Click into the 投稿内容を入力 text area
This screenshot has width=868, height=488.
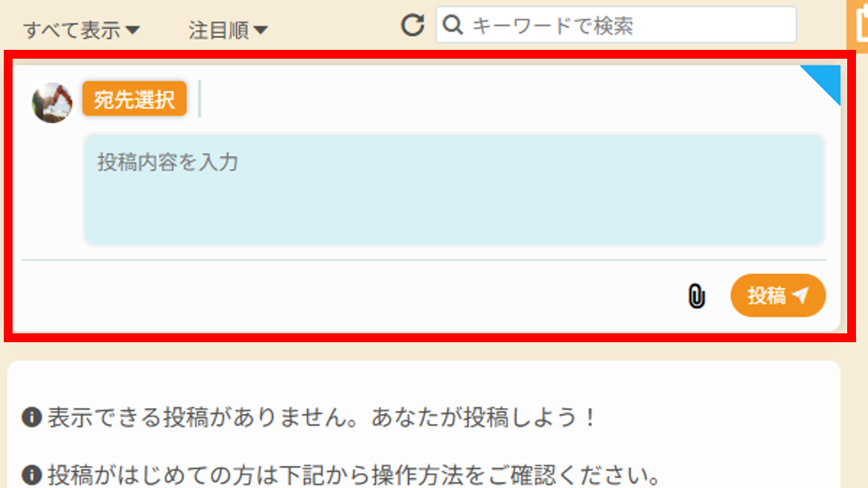pyautogui.click(x=455, y=189)
